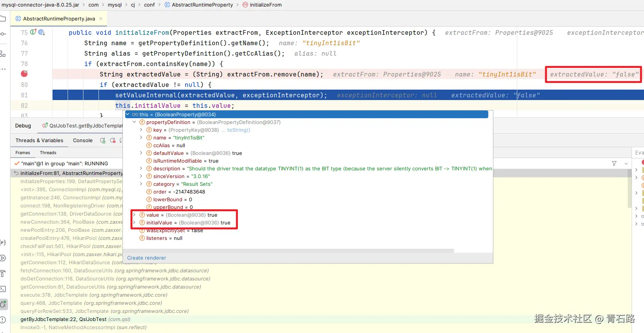Click the popup's horizontal scrollbar
This screenshot has height=333, width=644.
pyautogui.click(x=289, y=251)
